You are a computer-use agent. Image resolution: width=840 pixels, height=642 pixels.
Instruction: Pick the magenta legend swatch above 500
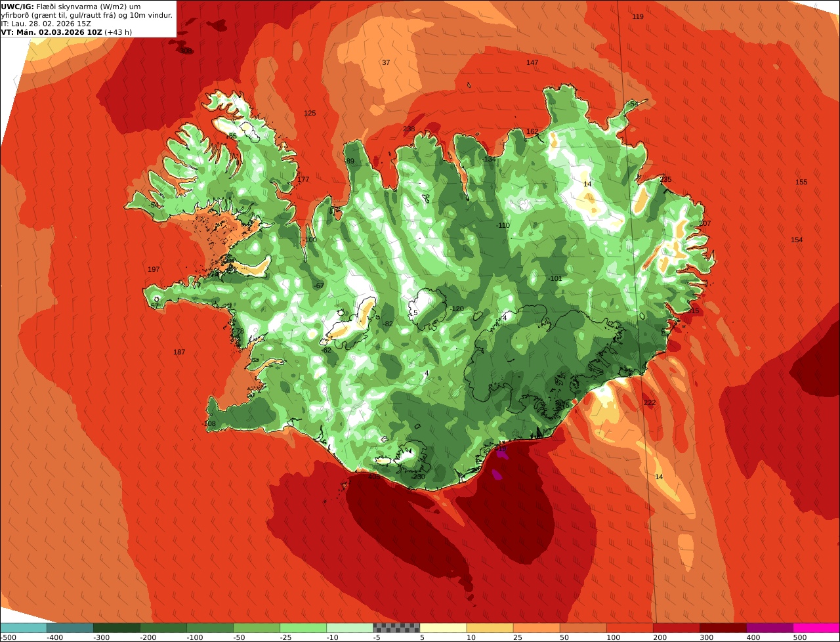pyautogui.click(x=816, y=628)
